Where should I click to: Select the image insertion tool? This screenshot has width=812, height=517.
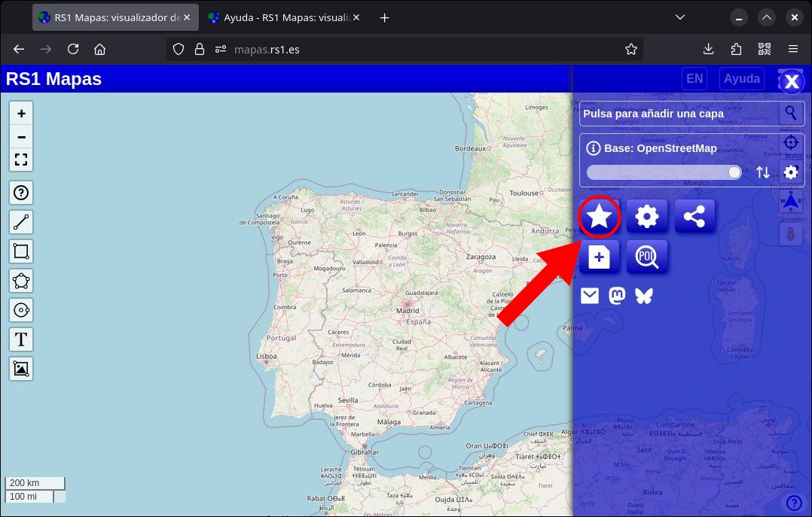[21, 369]
